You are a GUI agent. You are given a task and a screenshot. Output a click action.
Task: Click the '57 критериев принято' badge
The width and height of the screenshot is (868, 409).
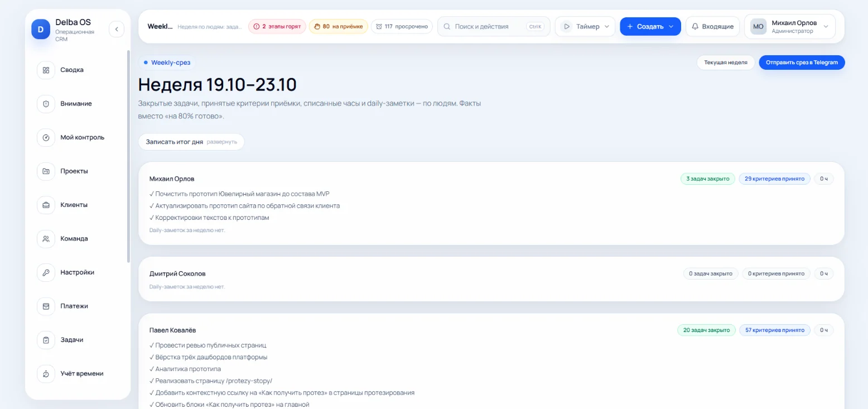(x=775, y=330)
